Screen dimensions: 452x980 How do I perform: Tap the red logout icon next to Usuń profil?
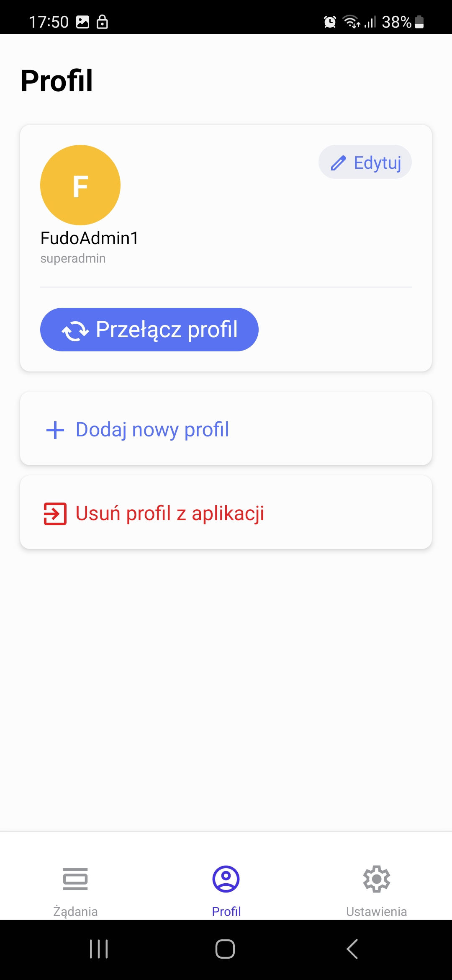(55, 514)
